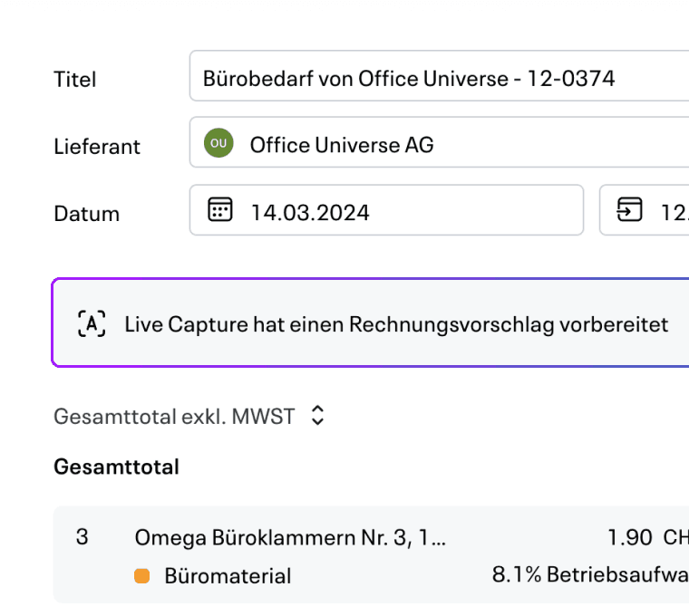The width and height of the screenshot is (689, 616).
Task: Click the due date icon beside date
Action: tap(629, 209)
